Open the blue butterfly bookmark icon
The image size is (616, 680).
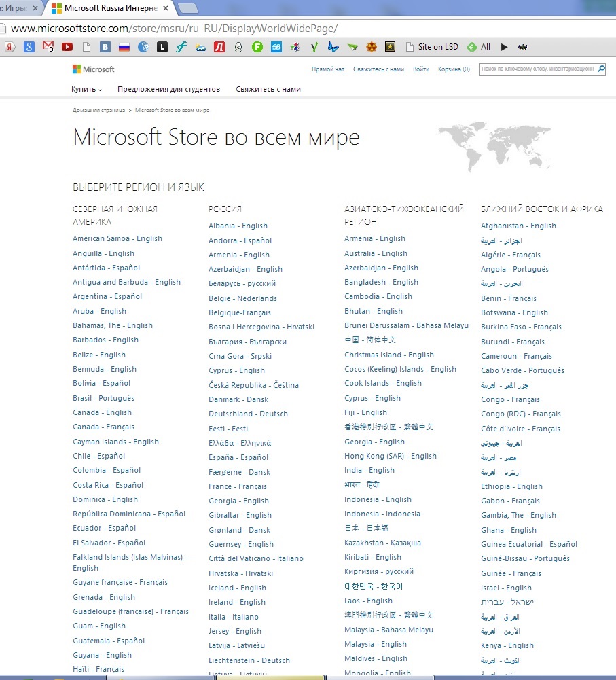tap(333, 47)
